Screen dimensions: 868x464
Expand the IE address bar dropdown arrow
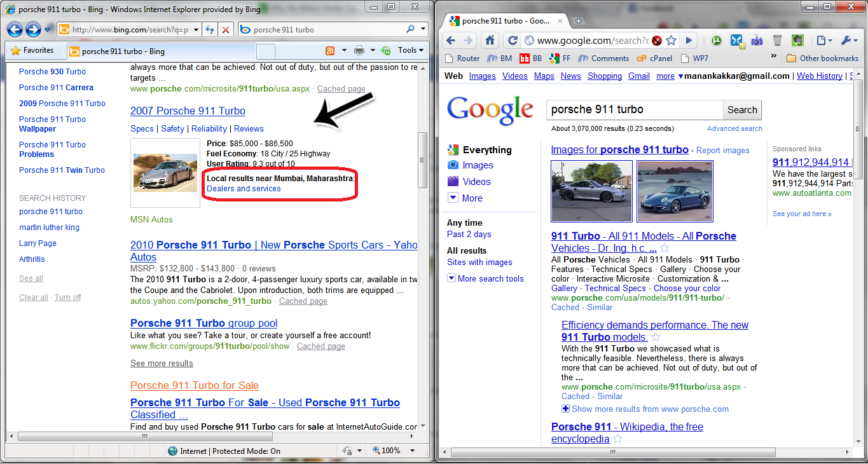195,30
